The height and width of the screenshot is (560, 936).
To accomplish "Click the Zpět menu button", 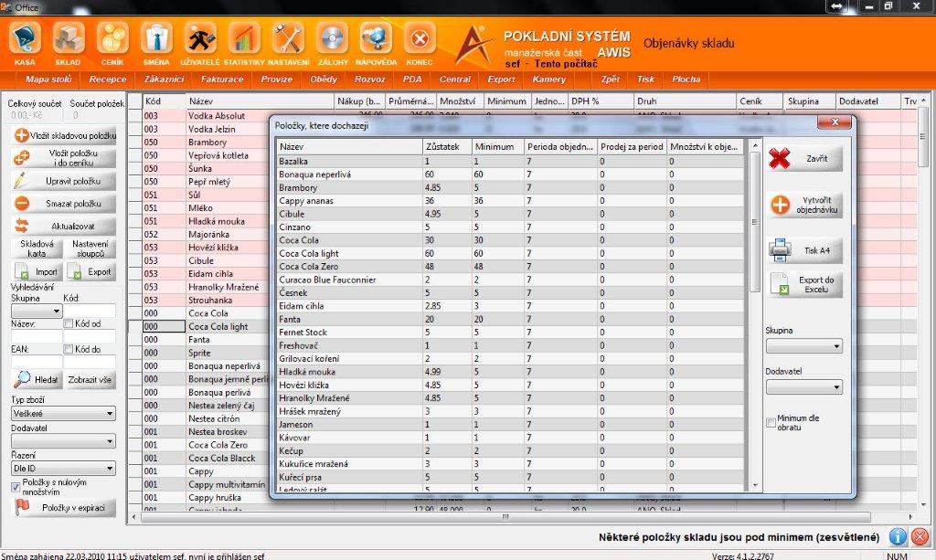I will tap(610, 79).
